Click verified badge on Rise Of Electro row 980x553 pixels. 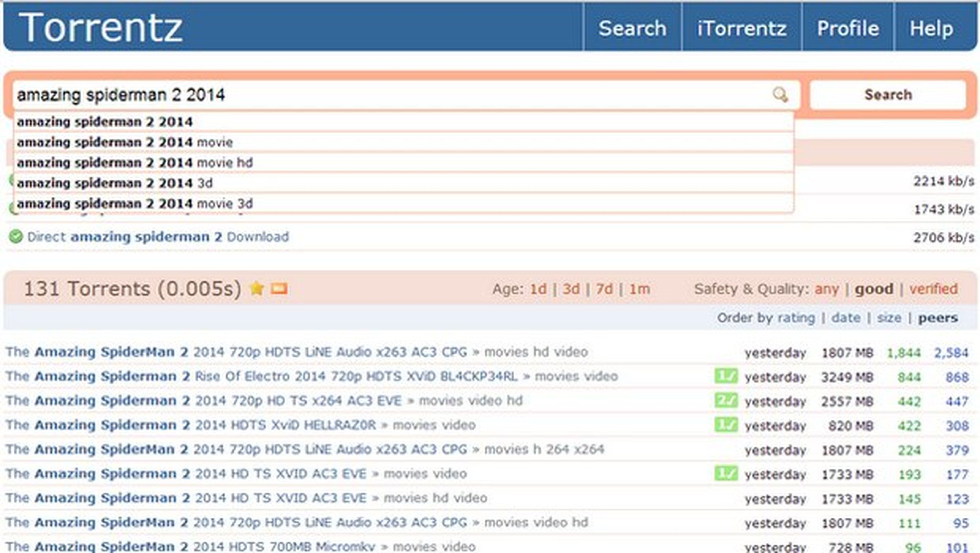tap(726, 376)
